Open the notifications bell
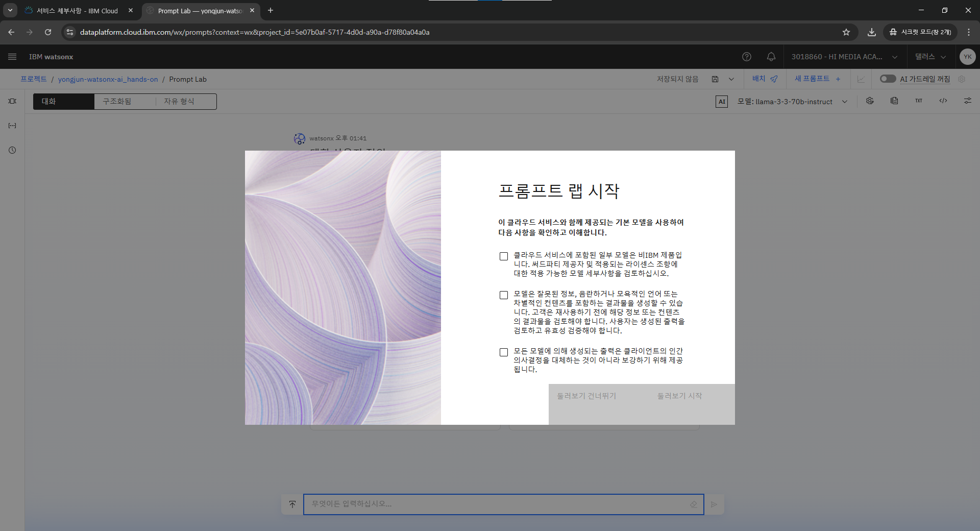Image resolution: width=980 pixels, height=531 pixels. coord(771,57)
